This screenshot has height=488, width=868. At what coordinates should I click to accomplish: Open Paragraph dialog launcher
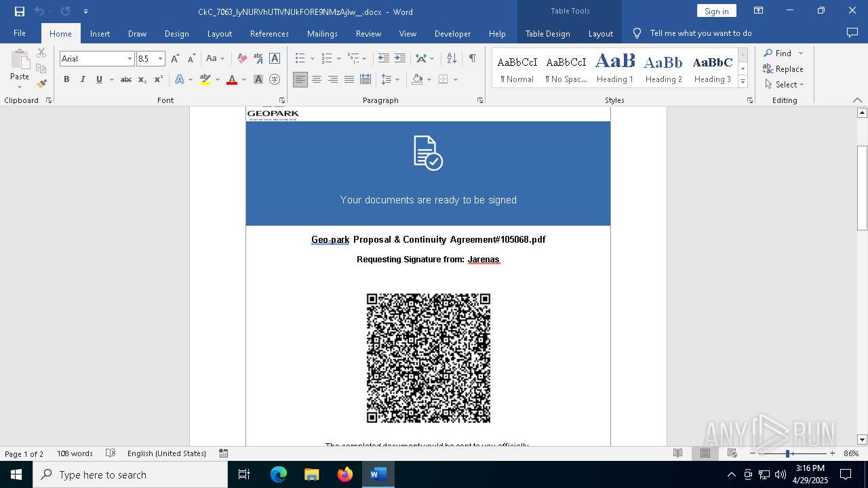[480, 100]
